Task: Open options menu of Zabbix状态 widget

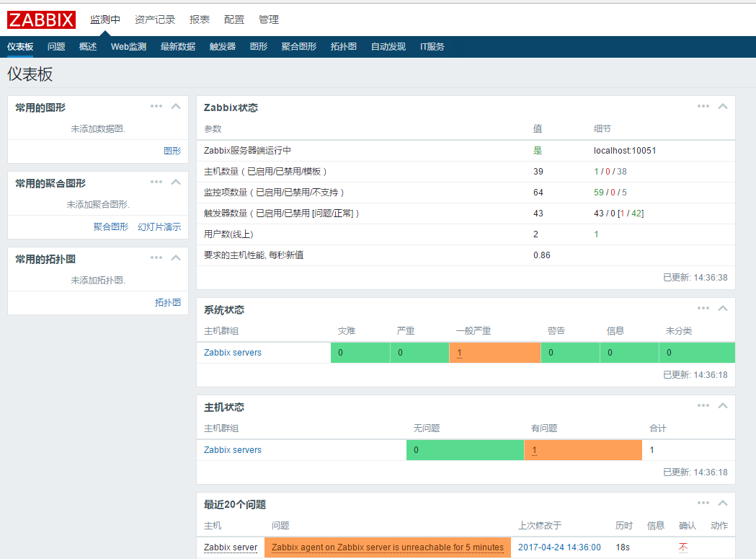Action: pos(703,106)
